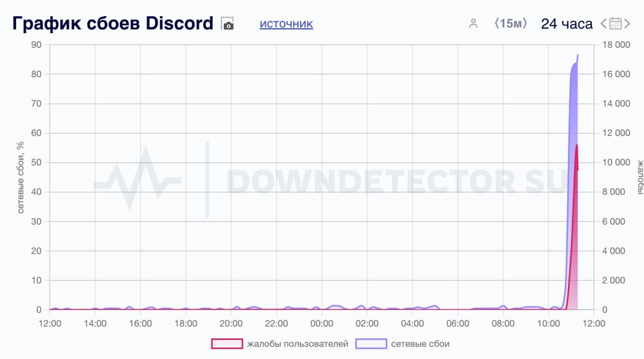Click the 18 000 right axis label
Screen dimensions: 644x359
[x=616, y=45]
